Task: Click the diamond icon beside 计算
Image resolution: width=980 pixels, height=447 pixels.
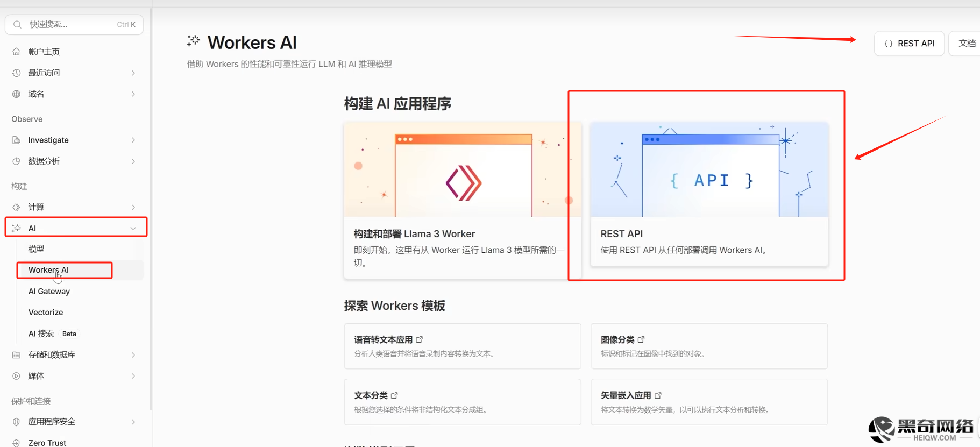Action: (x=16, y=207)
